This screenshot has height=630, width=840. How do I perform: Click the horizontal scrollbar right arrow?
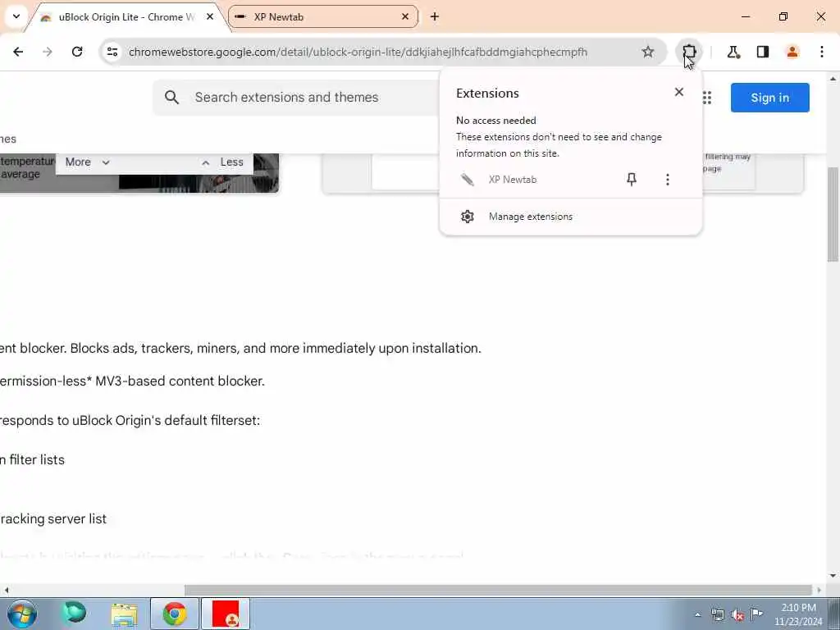click(819, 590)
